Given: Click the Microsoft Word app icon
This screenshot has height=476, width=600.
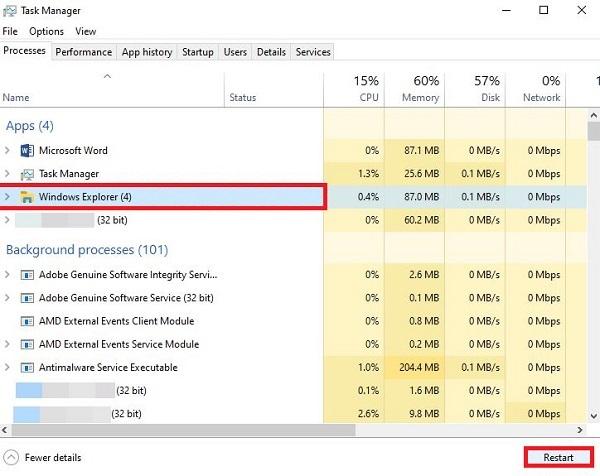Looking at the screenshot, I should click(27, 151).
